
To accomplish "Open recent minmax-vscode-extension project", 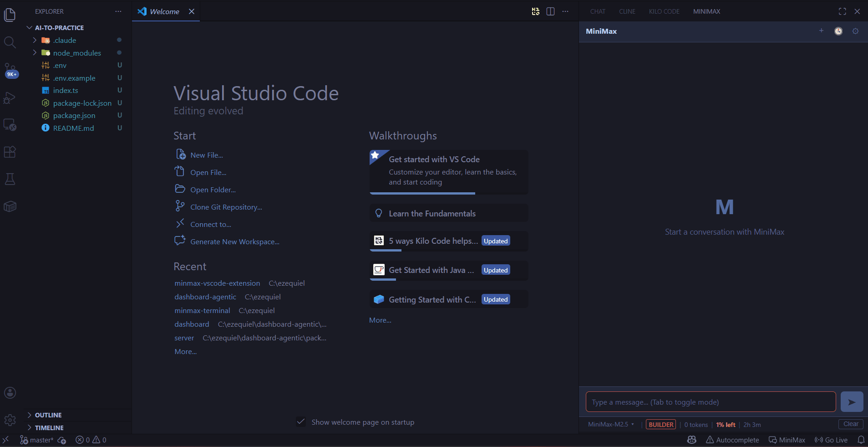I will (217, 283).
